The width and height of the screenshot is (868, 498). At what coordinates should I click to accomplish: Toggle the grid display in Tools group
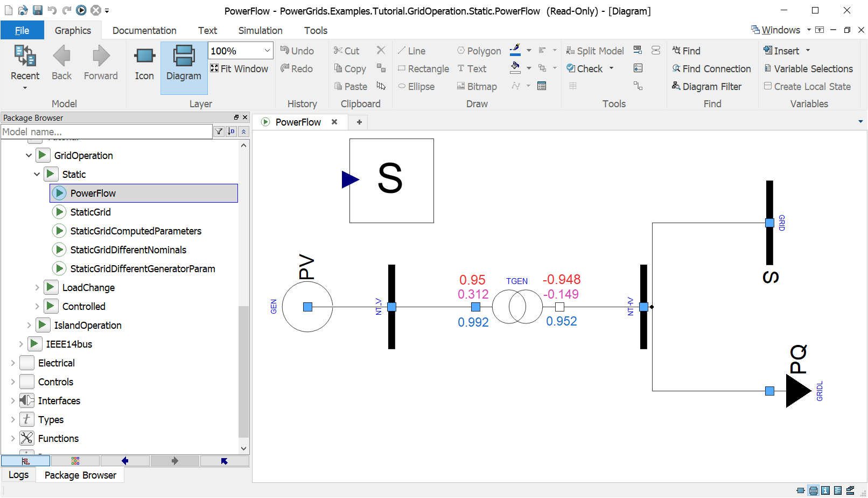click(x=572, y=86)
